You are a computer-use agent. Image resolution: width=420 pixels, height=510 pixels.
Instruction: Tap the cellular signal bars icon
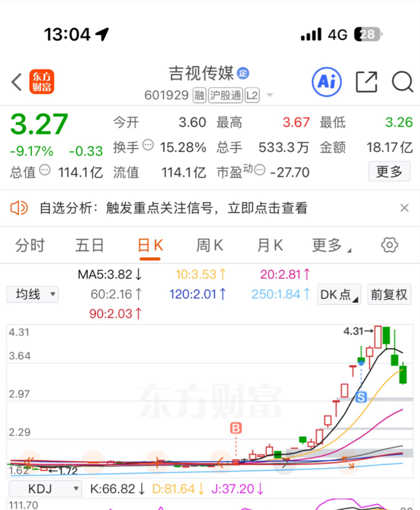[311, 34]
